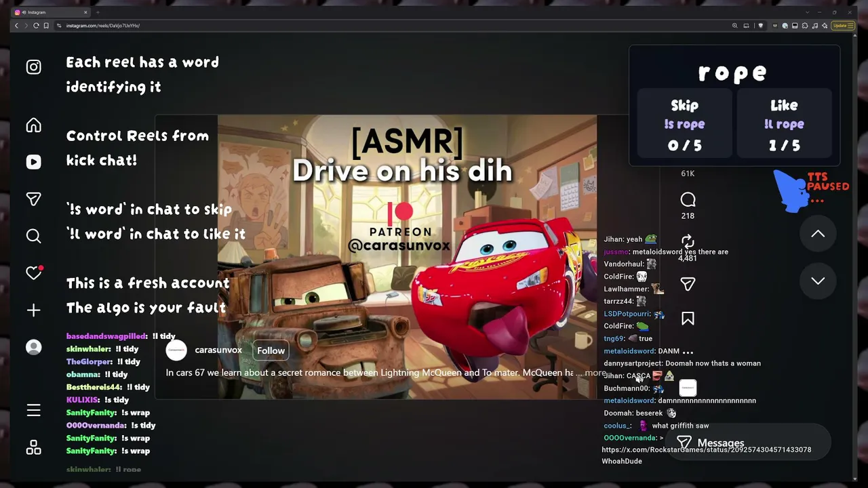Open the Profile avatar in the sidebar
The height and width of the screenshot is (488, 868).
[33, 347]
